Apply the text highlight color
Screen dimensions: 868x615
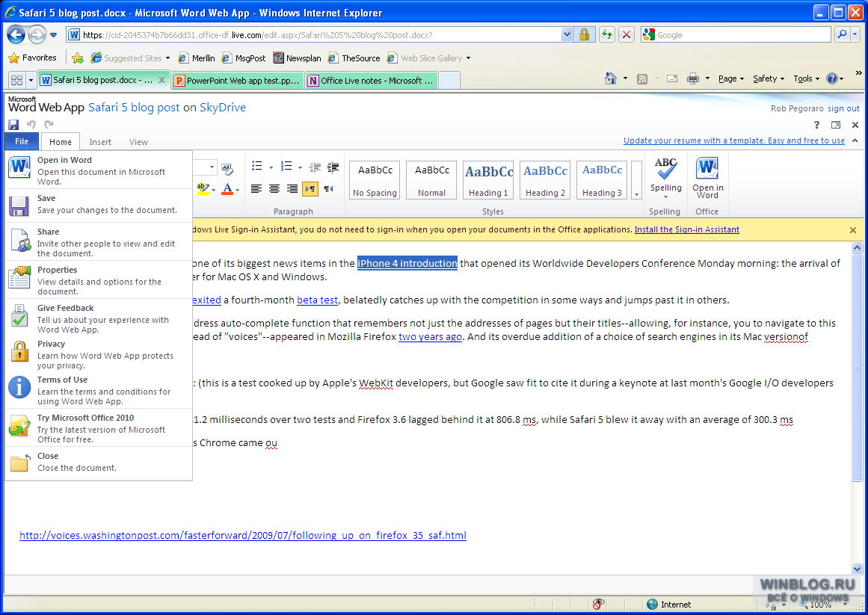pyautogui.click(x=203, y=189)
